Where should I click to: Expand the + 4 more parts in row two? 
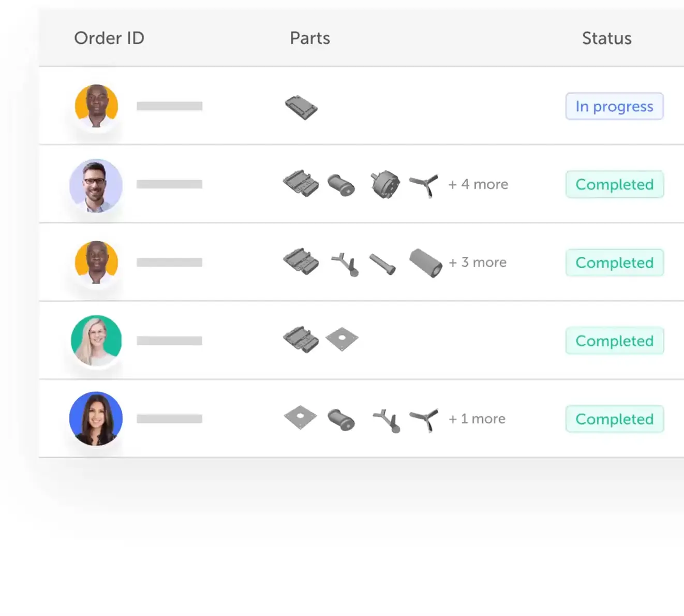point(478,184)
